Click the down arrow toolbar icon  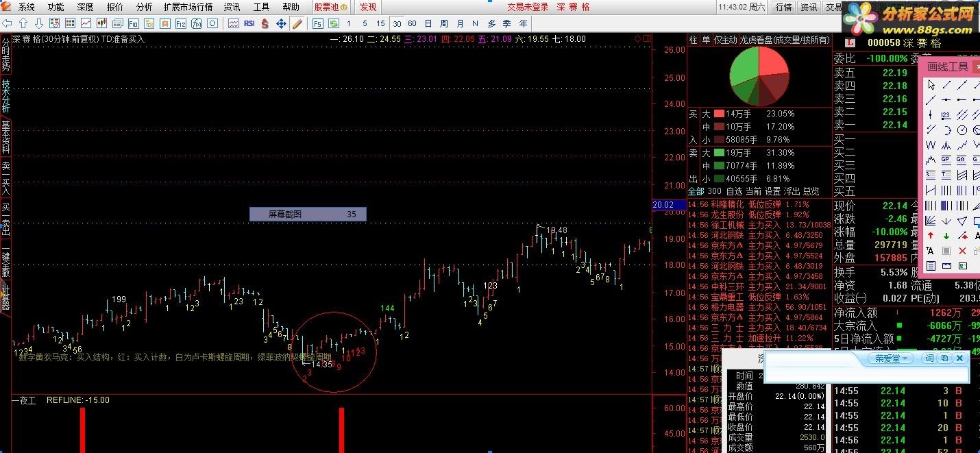tap(39, 23)
